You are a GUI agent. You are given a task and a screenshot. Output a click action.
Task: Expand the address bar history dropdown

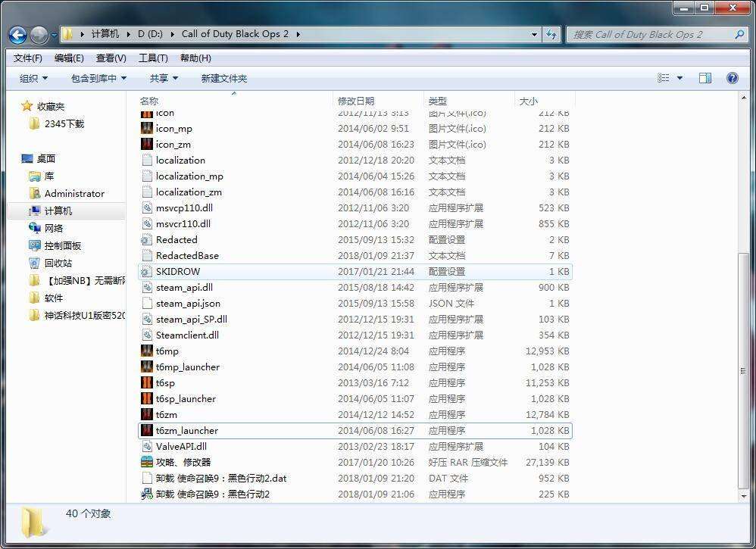tap(534, 34)
